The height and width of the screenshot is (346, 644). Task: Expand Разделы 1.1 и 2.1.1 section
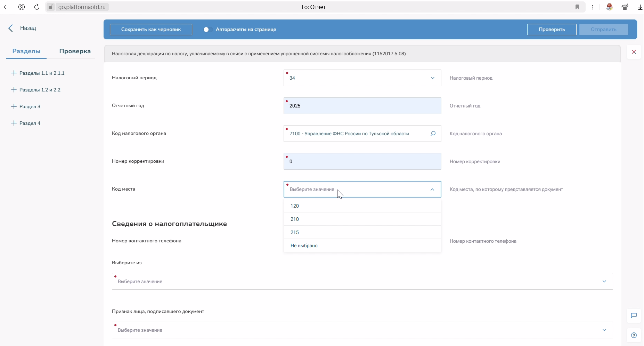[14, 73]
